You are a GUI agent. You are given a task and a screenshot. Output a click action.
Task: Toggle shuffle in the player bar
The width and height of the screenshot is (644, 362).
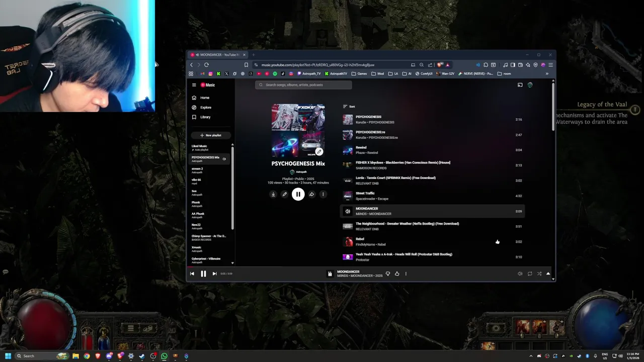539,274
